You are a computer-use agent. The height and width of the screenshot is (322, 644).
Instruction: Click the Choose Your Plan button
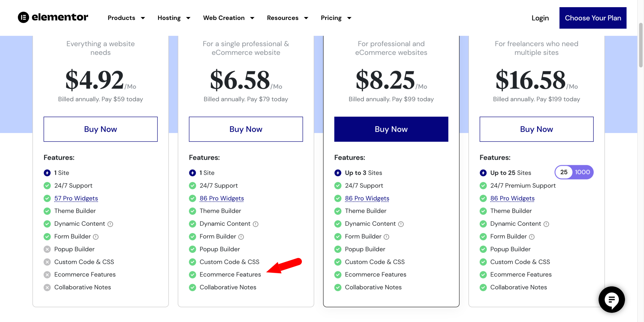(593, 18)
